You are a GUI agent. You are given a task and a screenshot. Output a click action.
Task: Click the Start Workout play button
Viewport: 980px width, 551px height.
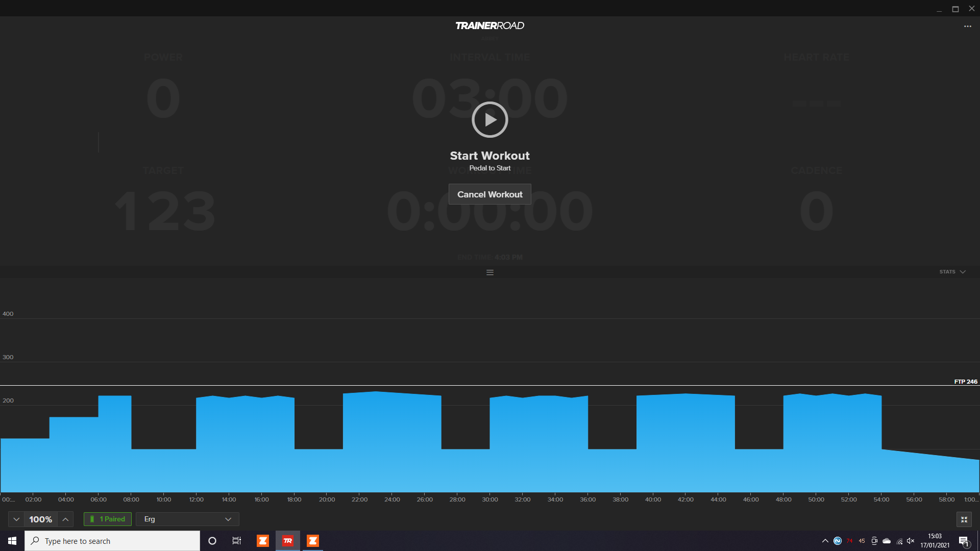490,120
